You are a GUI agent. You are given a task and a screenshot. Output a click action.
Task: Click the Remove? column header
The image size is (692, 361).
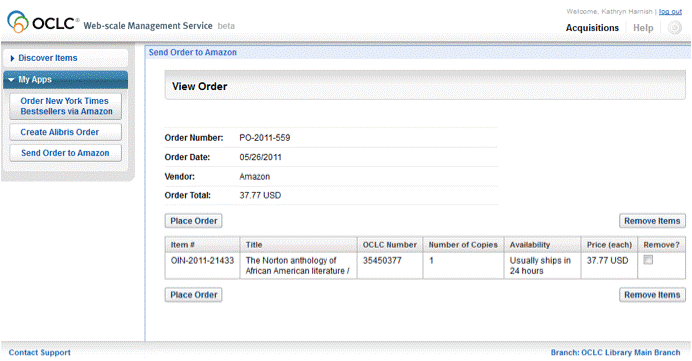662,244
